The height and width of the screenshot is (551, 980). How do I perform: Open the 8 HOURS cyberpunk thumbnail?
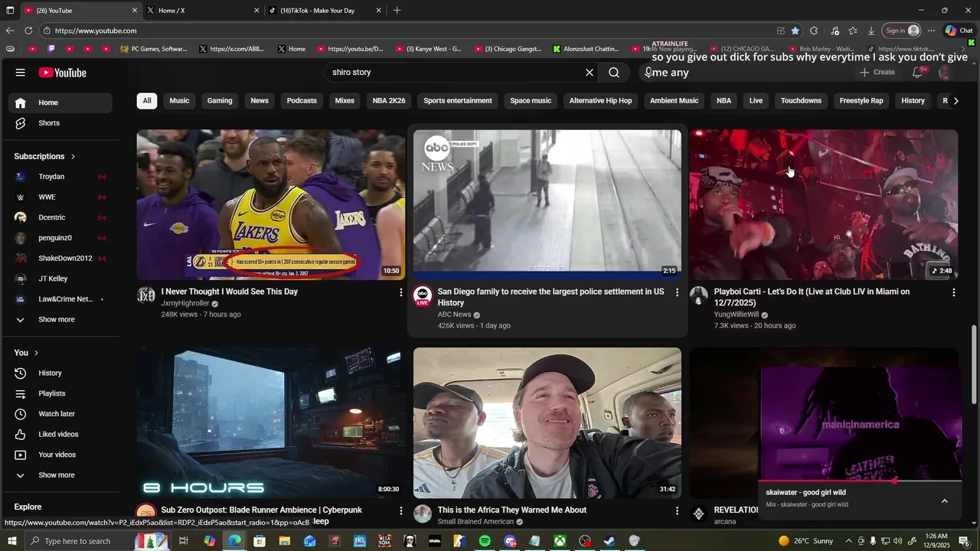coord(271,422)
